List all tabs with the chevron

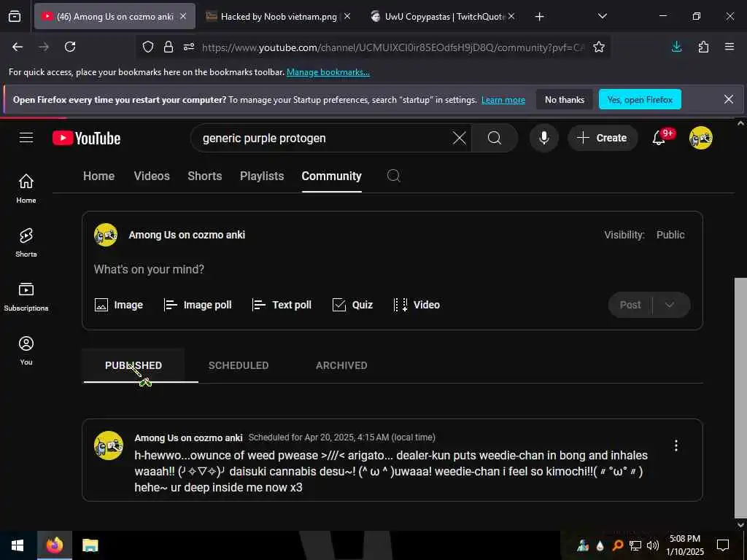602,16
